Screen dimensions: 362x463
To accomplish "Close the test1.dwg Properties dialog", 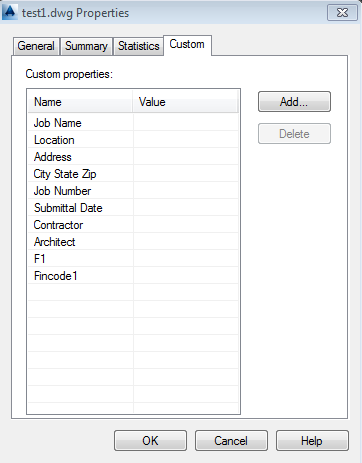I will 342,13.
